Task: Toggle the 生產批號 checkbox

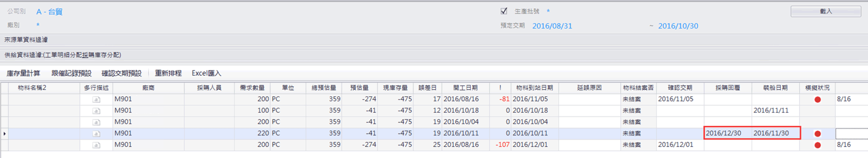Action: (x=504, y=11)
